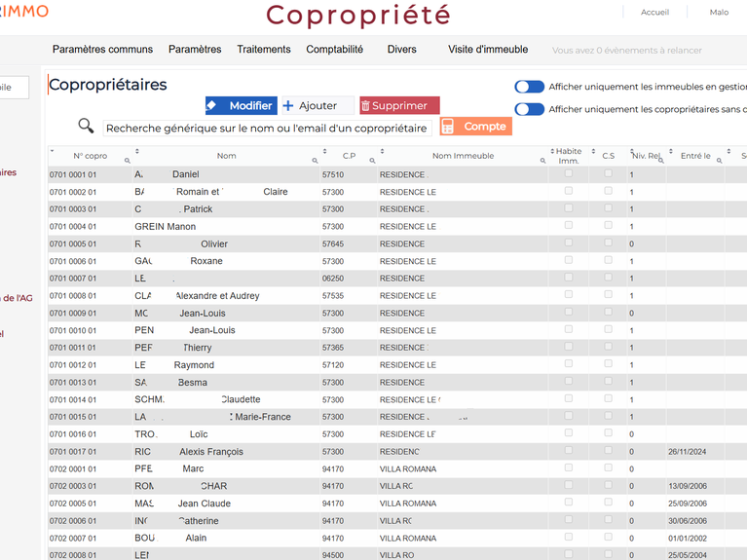Image resolution: width=747 pixels, height=560 pixels.
Task: Sort by C.S using its sort arrows
Action: [593, 151]
